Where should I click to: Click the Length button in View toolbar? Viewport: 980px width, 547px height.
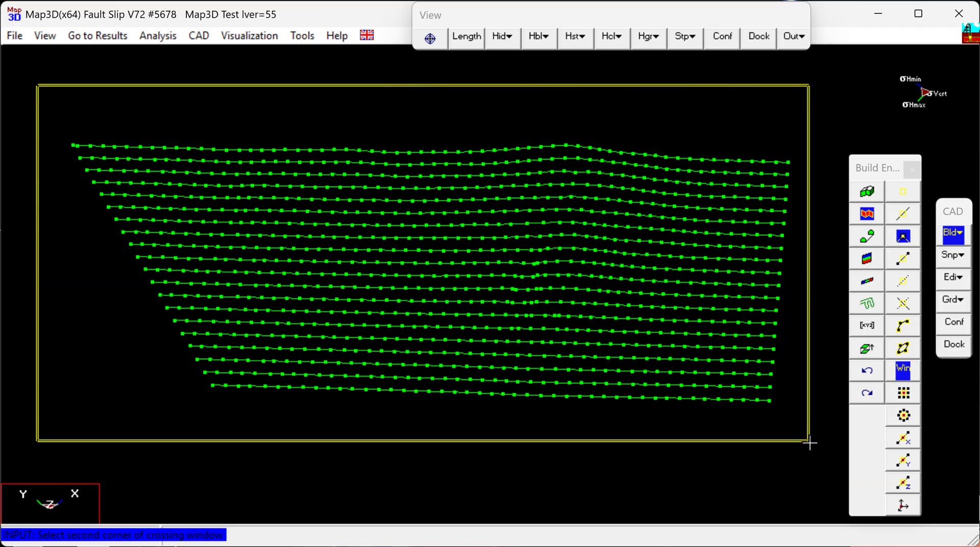point(467,36)
